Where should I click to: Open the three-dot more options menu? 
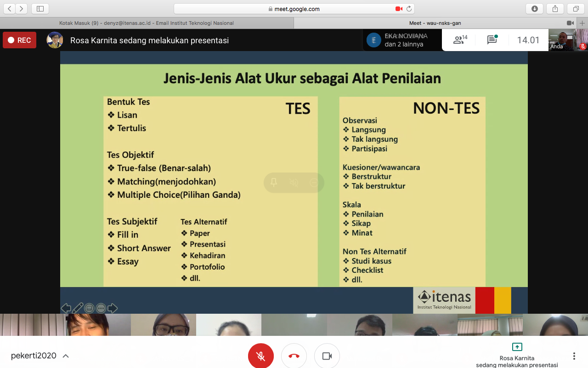pyautogui.click(x=574, y=356)
